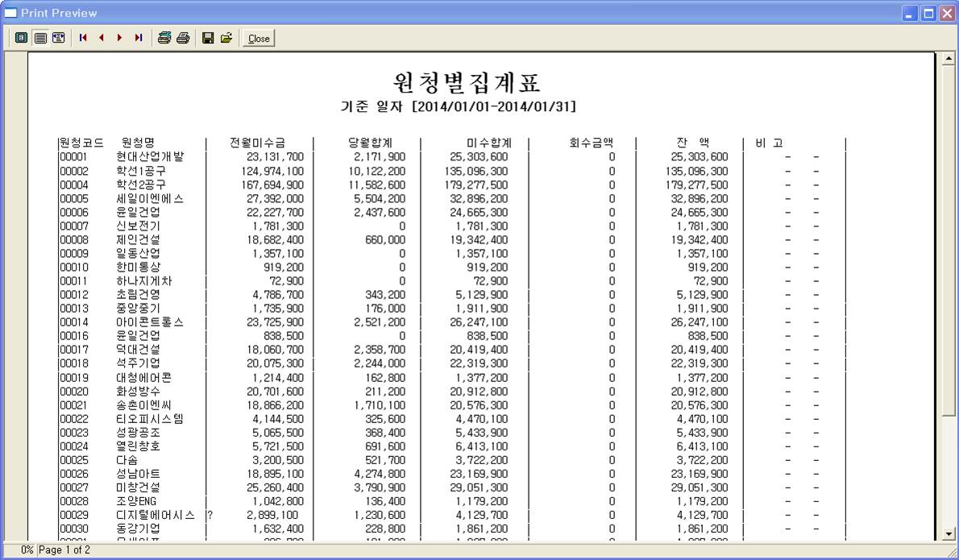Click the report title 원청별집계표
This screenshot has height=560, width=959.
click(x=467, y=82)
